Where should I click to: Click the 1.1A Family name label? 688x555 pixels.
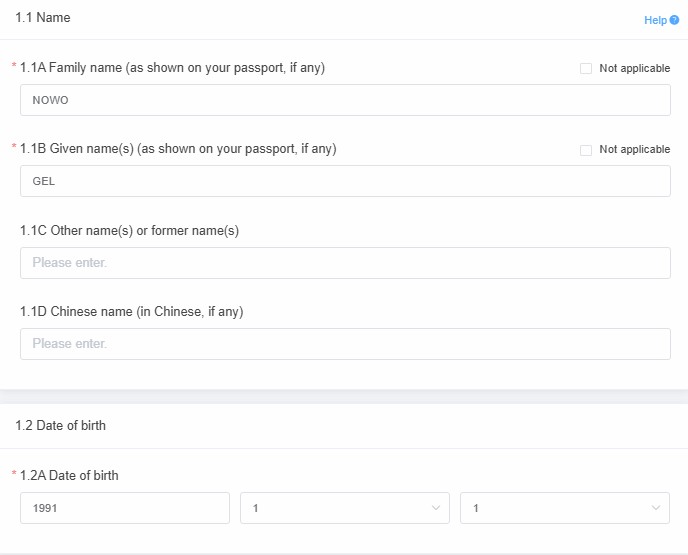172,67
